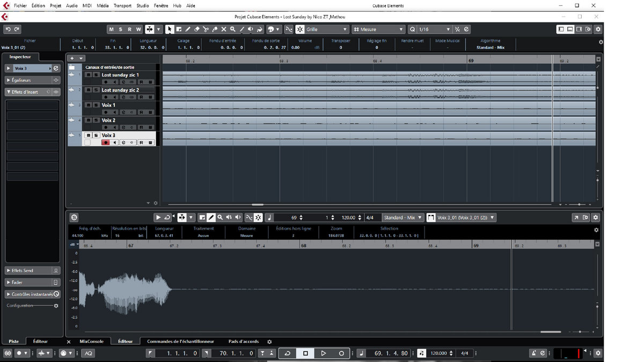The image size is (644, 362).
Task: Open the Transport menu
Action: point(122,5)
